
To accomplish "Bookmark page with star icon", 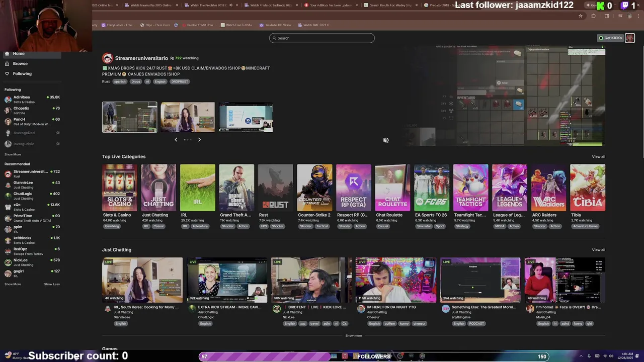I will 581,16.
